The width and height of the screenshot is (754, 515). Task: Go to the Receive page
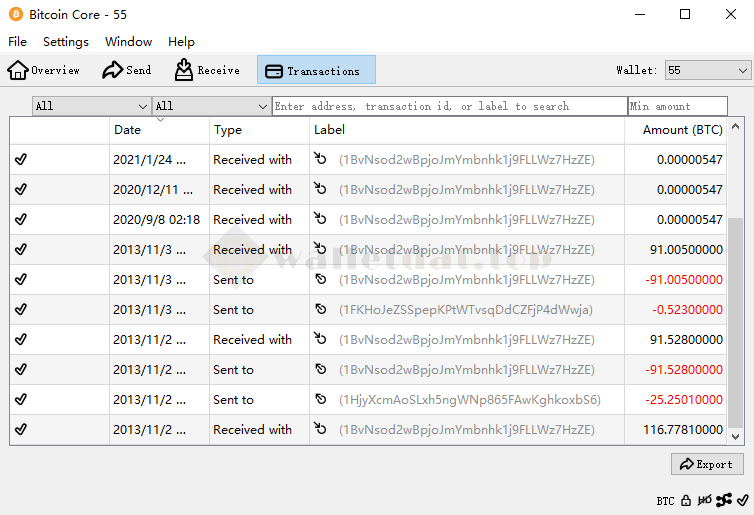207,70
